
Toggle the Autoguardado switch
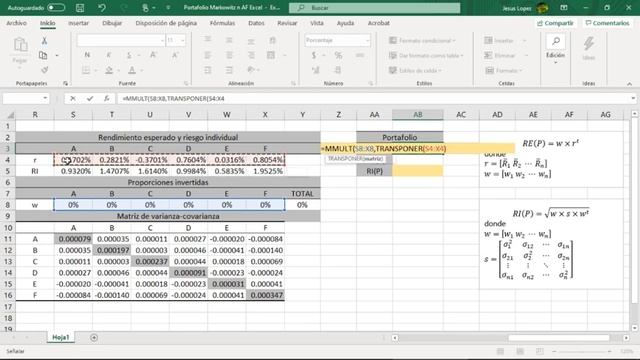56,8
